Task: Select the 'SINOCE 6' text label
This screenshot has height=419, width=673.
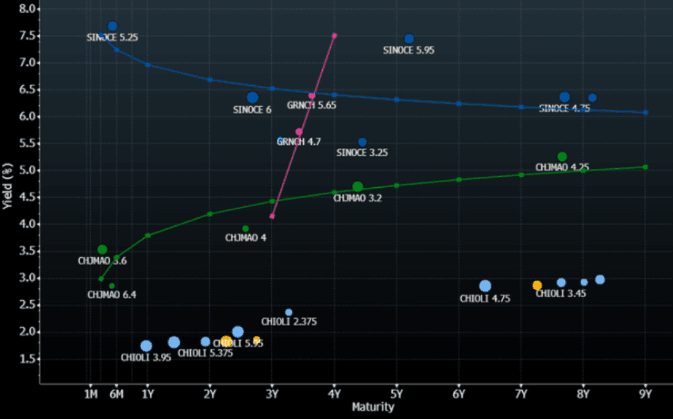Action: [252, 110]
